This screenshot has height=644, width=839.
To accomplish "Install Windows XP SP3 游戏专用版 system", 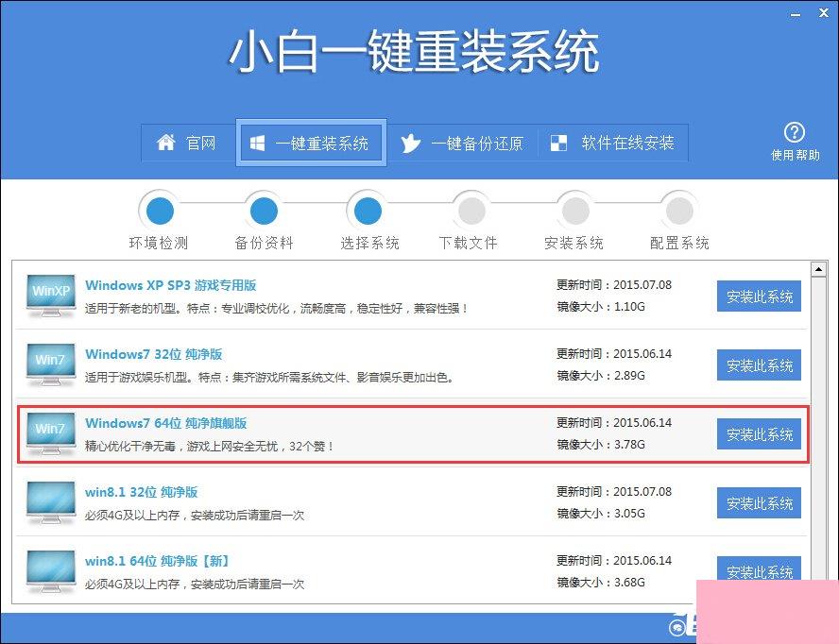I will 759,296.
